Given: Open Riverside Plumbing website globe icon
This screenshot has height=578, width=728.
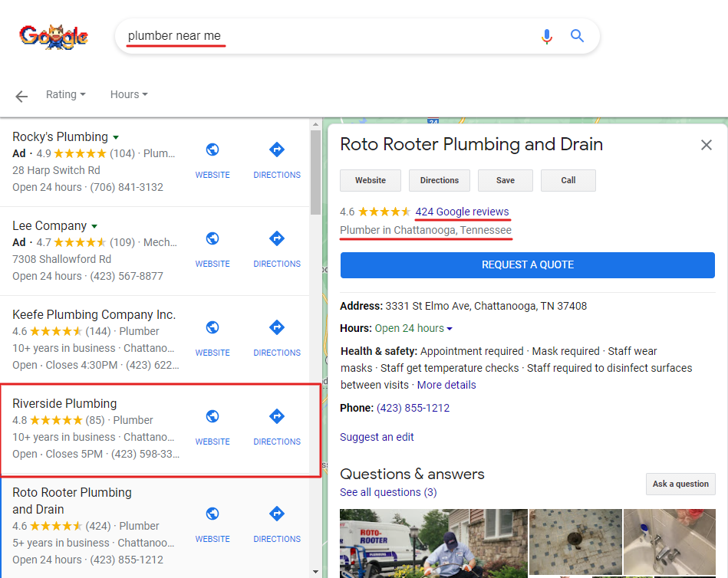Looking at the screenshot, I should pos(212,416).
